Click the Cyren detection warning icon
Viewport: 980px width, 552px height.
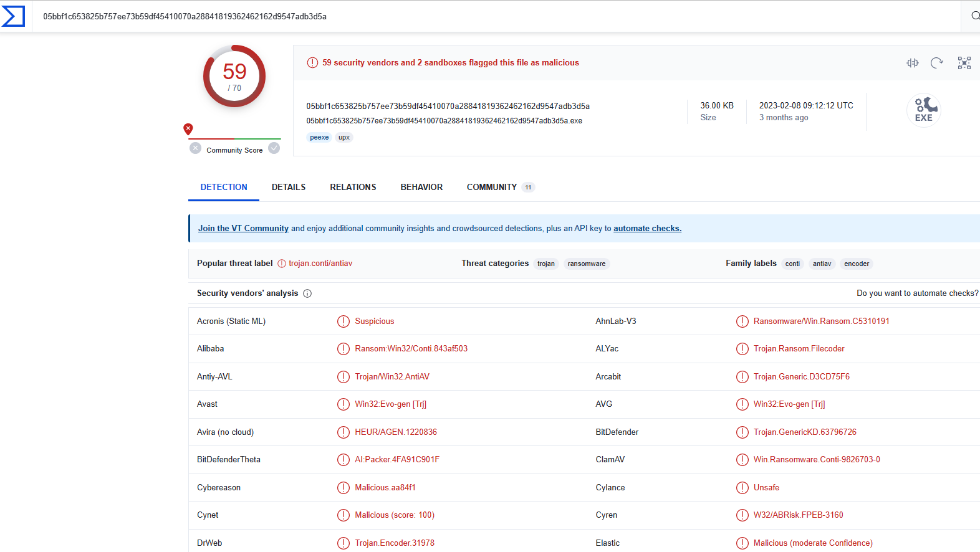(742, 515)
